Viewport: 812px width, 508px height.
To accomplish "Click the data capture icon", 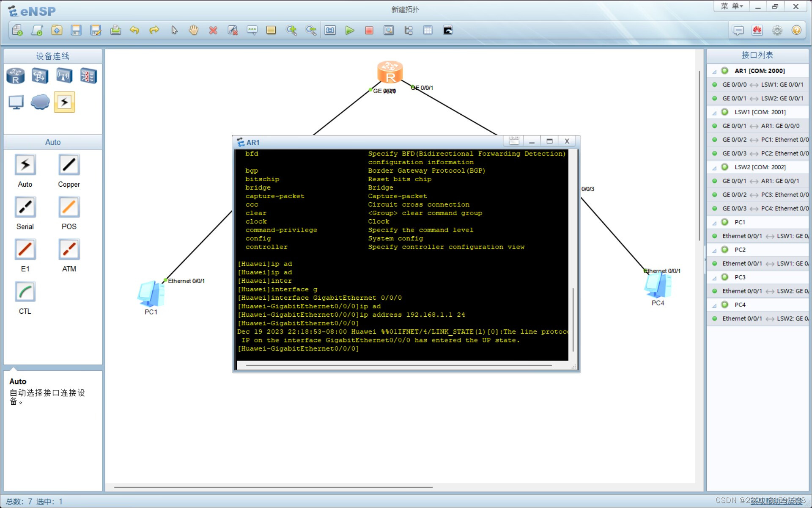I will 389,30.
